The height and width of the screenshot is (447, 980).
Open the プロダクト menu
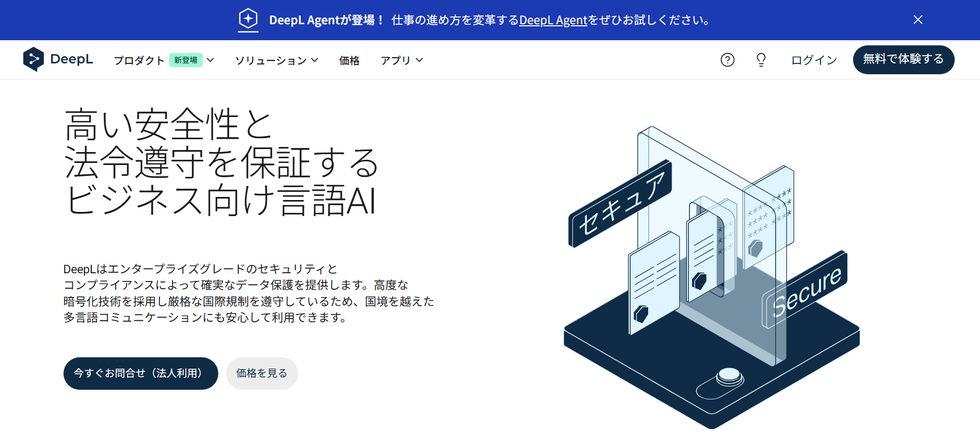pyautogui.click(x=139, y=60)
